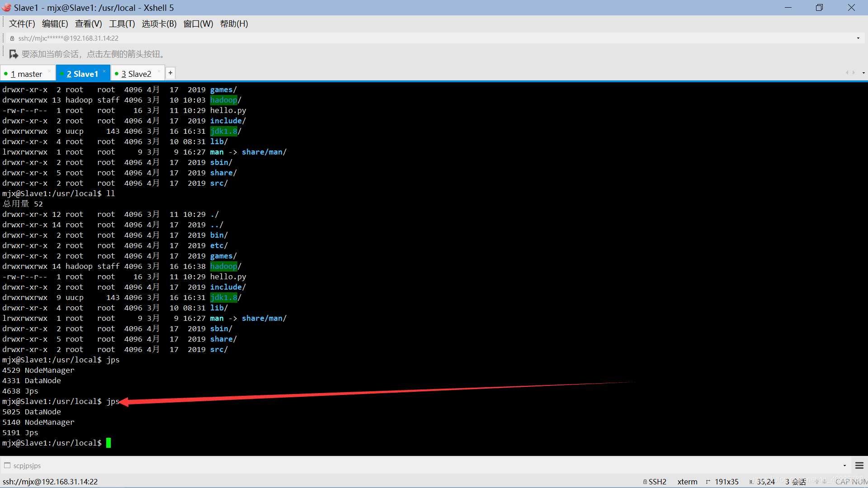
Task: Click the 35,24 cursor position status
Action: (766, 482)
